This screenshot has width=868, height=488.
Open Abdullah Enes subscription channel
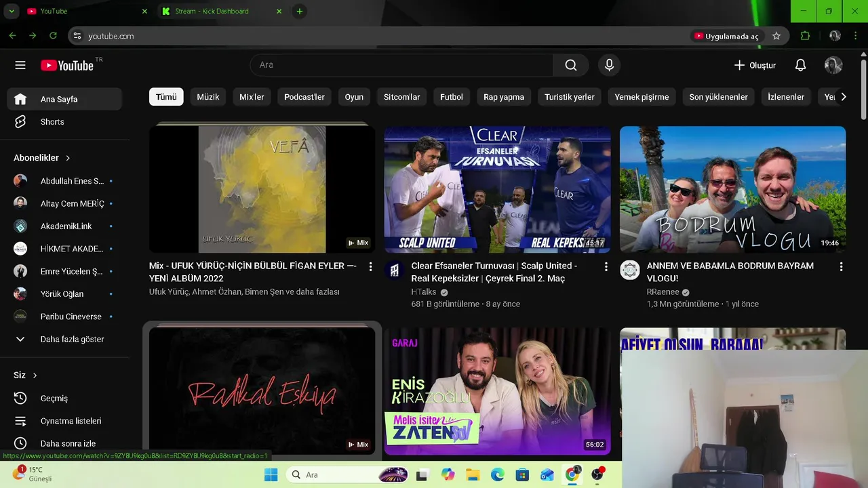(64, 181)
